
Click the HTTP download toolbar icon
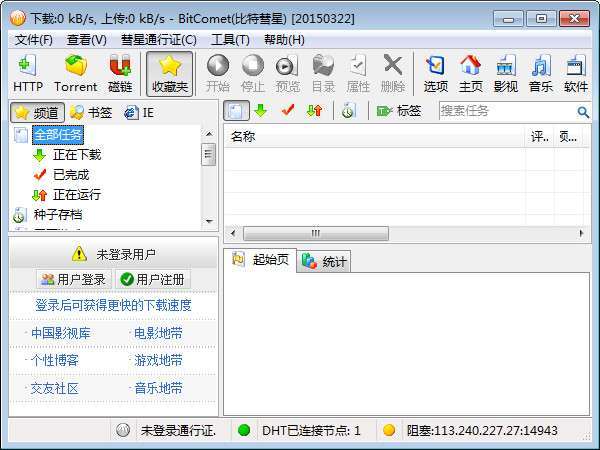[x=28, y=73]
